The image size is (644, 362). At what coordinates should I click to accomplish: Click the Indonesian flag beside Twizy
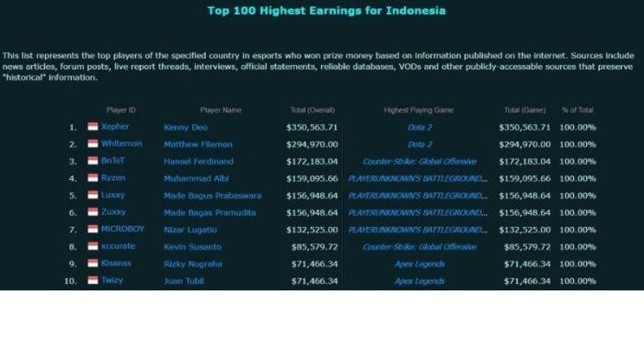(x=93, y=280)
